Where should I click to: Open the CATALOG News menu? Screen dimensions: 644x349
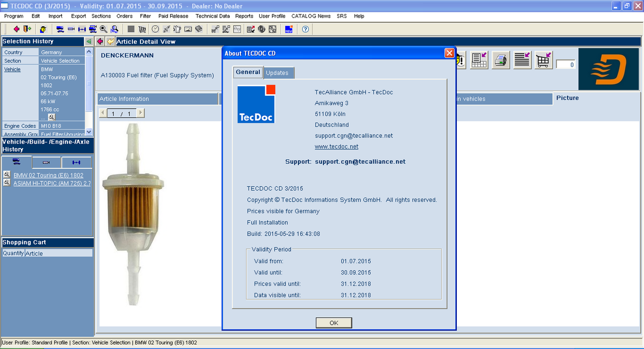click(311, 16)
